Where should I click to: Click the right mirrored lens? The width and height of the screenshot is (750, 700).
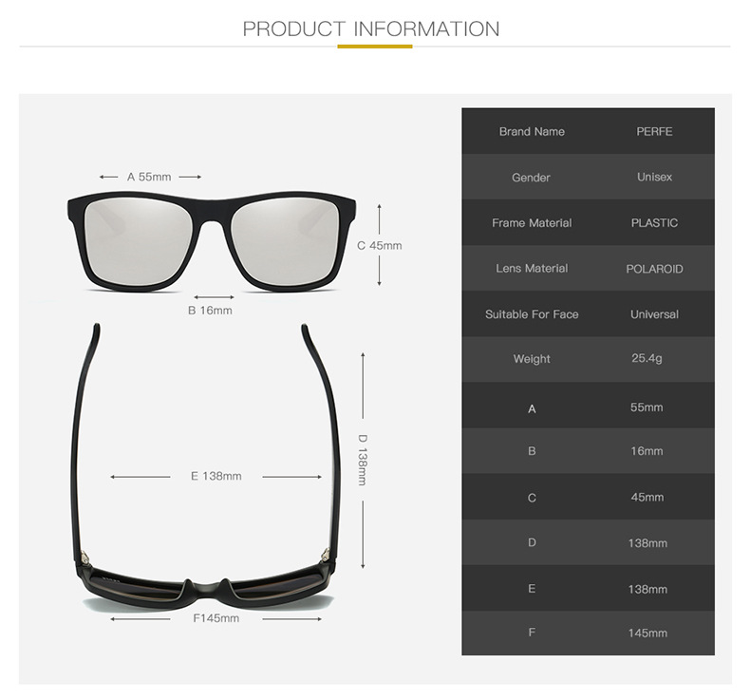285,241
